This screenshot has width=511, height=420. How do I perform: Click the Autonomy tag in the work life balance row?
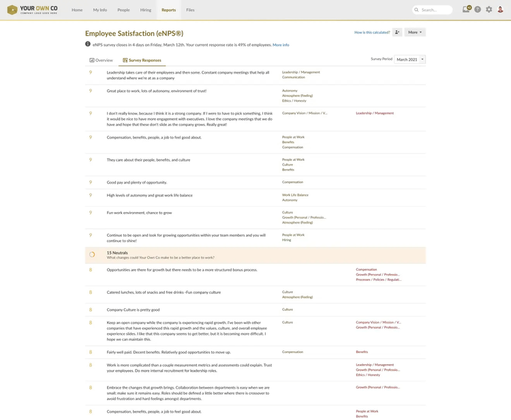click(290, 200)
